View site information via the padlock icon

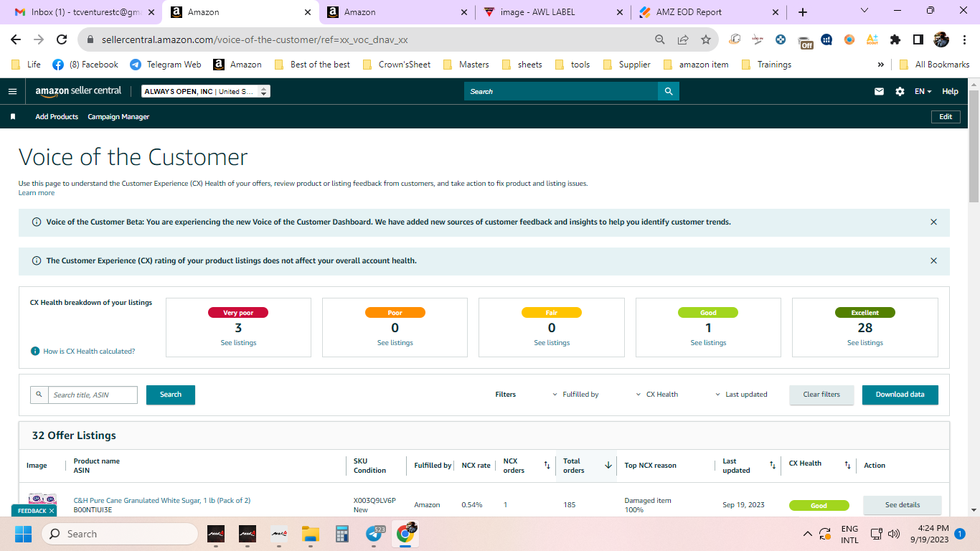[90, 40]
